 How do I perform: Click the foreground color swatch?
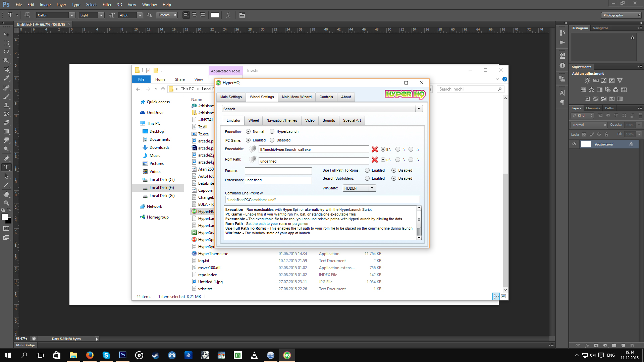coord(5,217)
